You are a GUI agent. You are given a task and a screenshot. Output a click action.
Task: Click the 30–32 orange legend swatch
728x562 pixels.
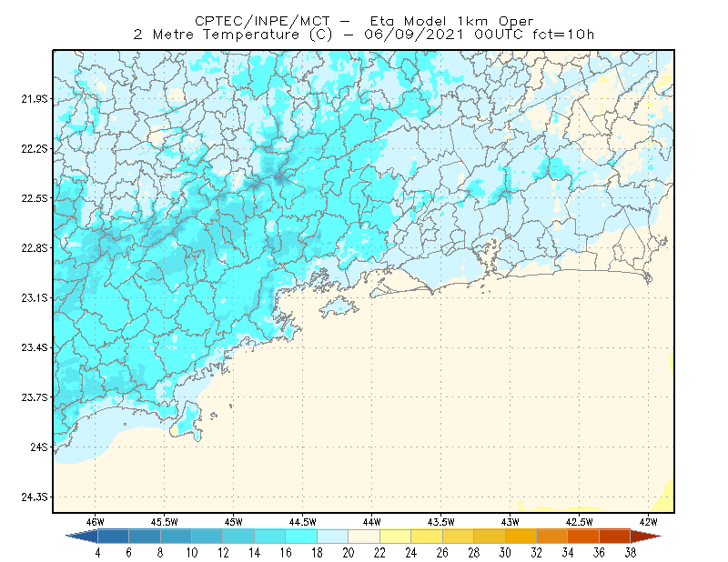point(521,537)
